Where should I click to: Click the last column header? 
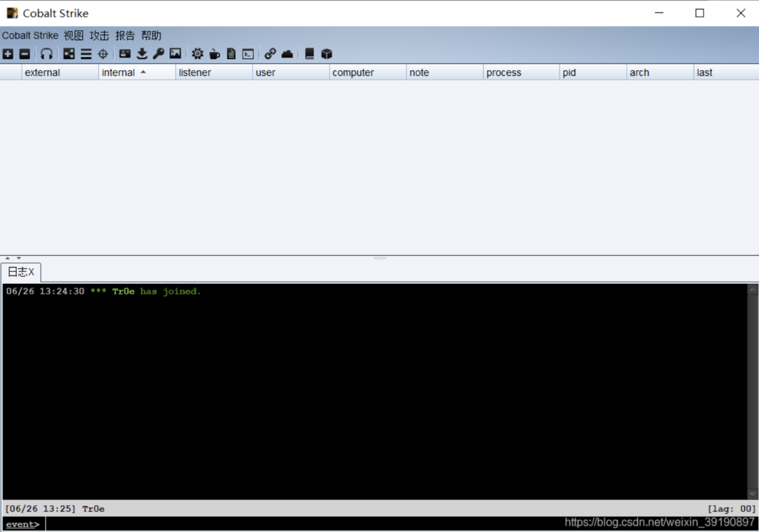coord(727,72)
